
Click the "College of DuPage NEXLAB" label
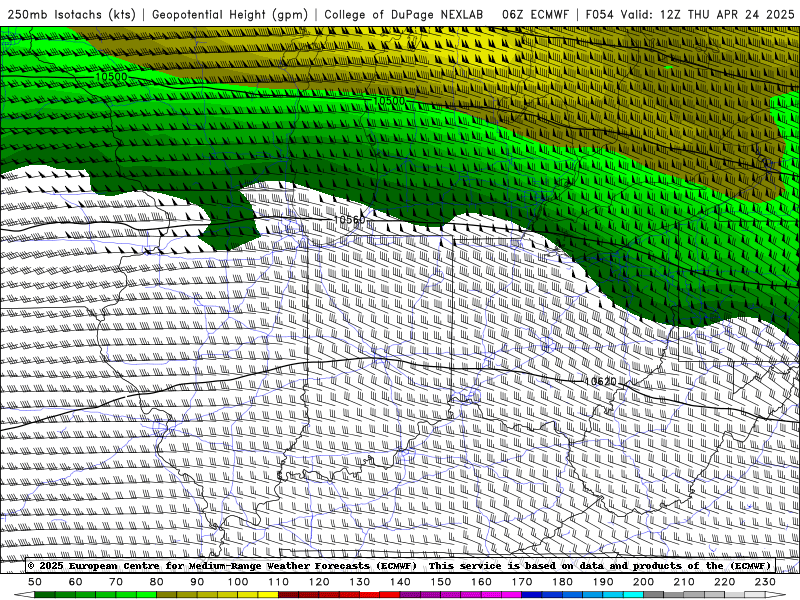[x=403, y=14]
